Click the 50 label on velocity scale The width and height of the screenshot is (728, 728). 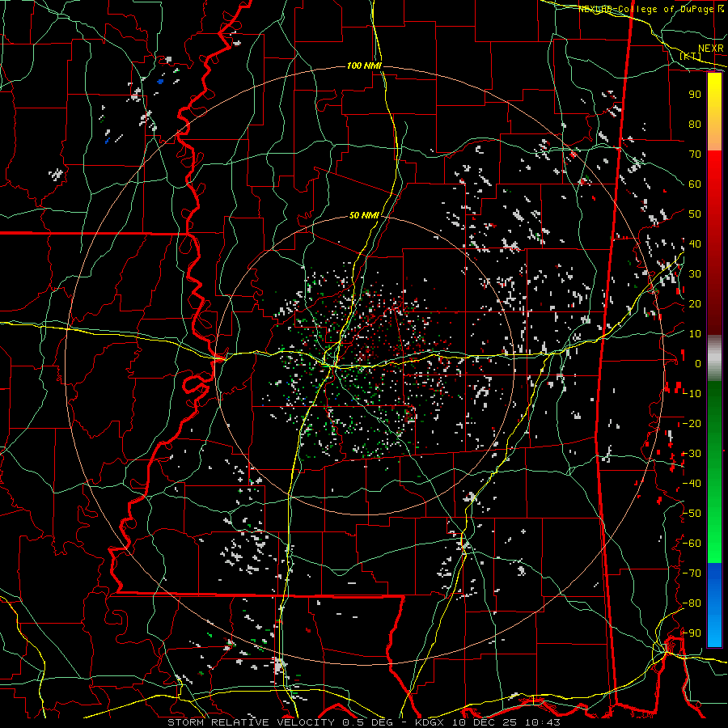pos(695,214)
